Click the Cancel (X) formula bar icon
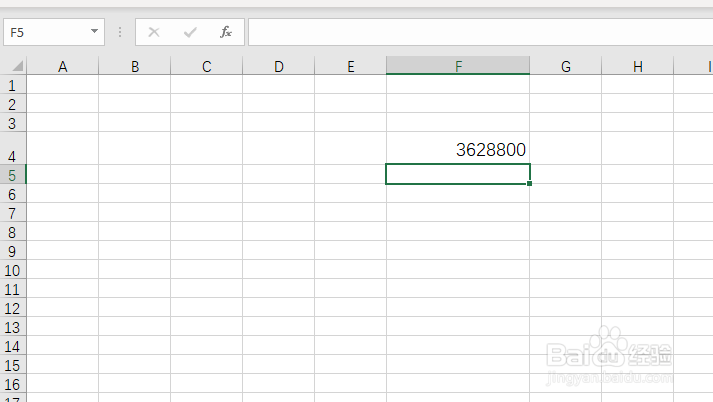The width and height of the screenshot is (713, 402). tap(154, 32)
